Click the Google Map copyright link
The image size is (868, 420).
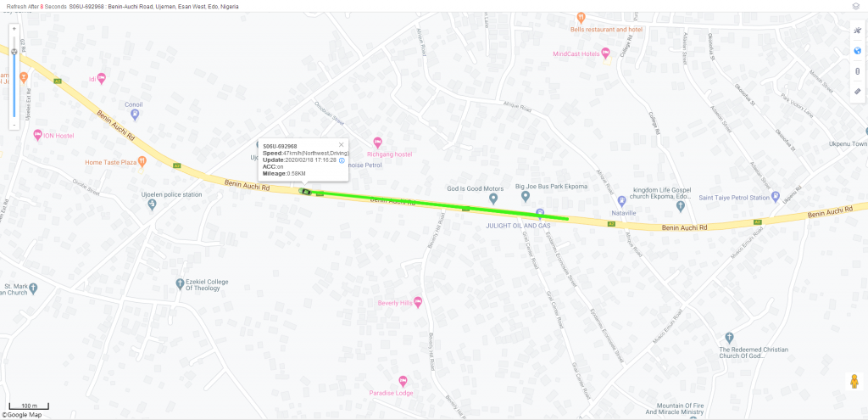[x=21, y=414]
